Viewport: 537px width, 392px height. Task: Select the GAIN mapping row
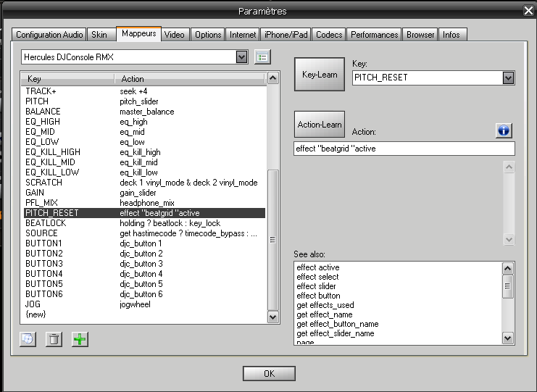pyautogui.click(x=144, y=193)
